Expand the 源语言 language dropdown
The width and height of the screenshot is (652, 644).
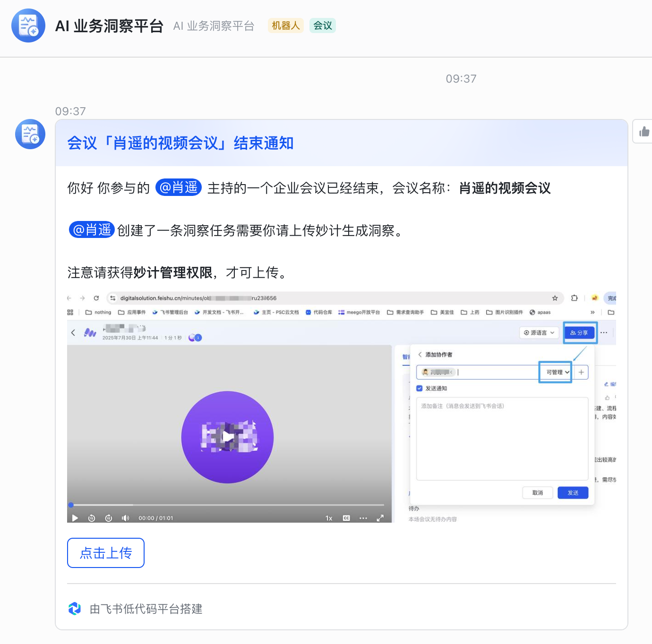click(539, 333)
